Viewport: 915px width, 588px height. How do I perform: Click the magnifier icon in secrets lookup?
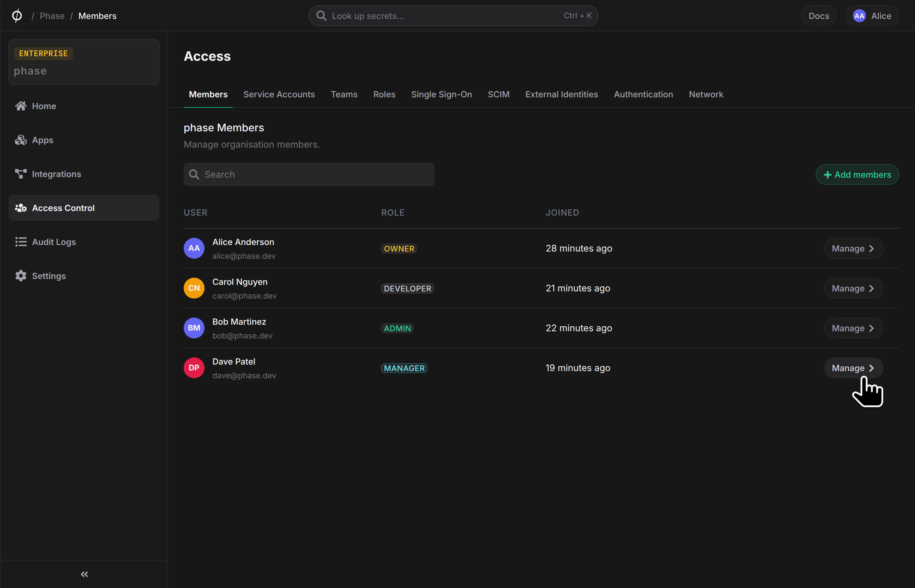coord(322,16)
